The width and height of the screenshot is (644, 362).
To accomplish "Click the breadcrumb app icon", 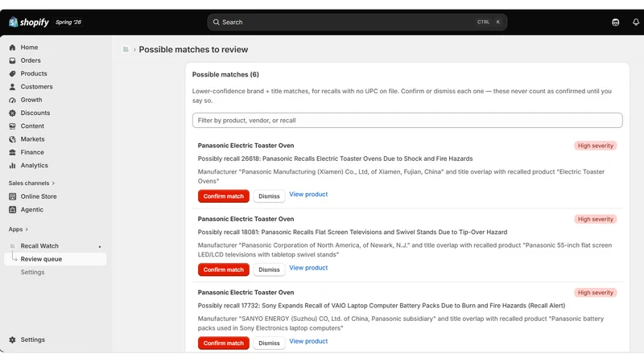I will [126, 49].
